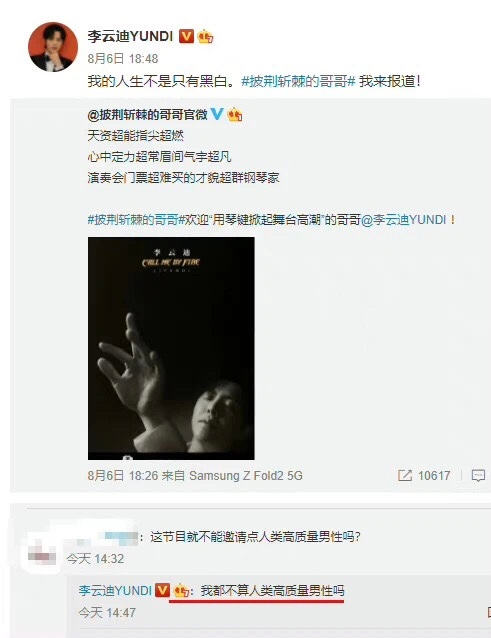Open blurred commenter's avatar
Viewport: 491px width, 638px height.
click(42, 553)
